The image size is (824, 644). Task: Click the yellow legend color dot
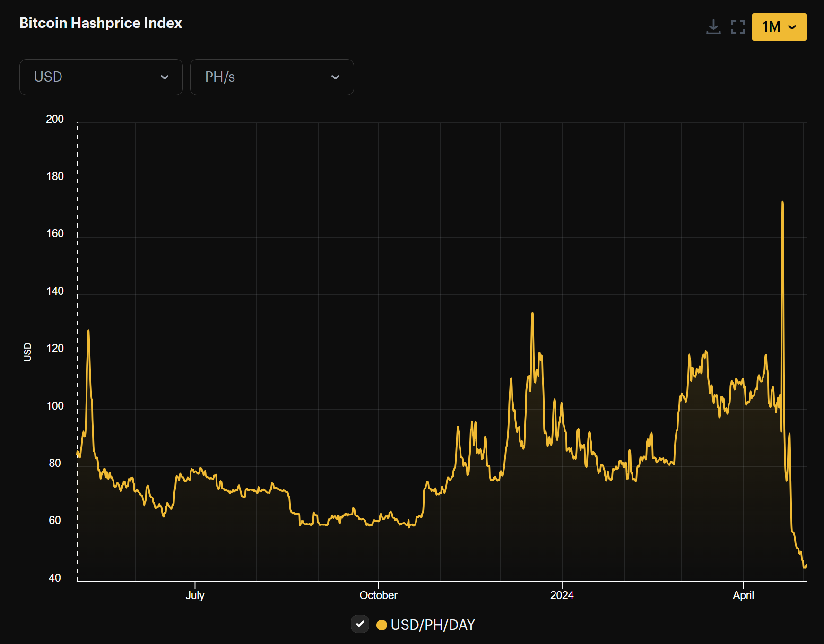pos(382,624)
